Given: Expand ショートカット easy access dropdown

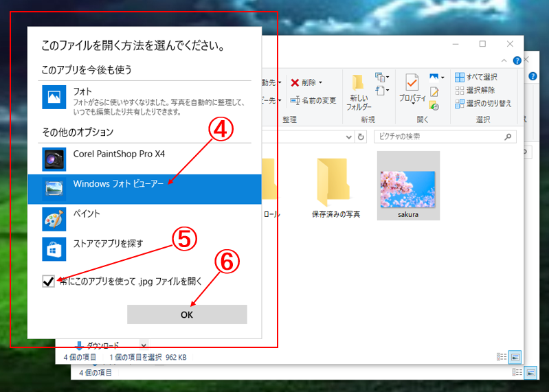Looking at the screenshot, I should tap(382, 91).
